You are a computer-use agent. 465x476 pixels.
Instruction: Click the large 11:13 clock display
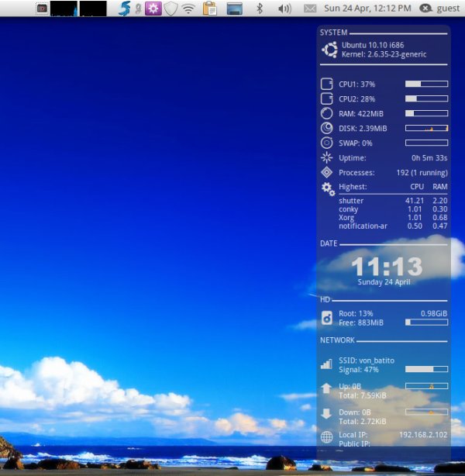(387, 266)
